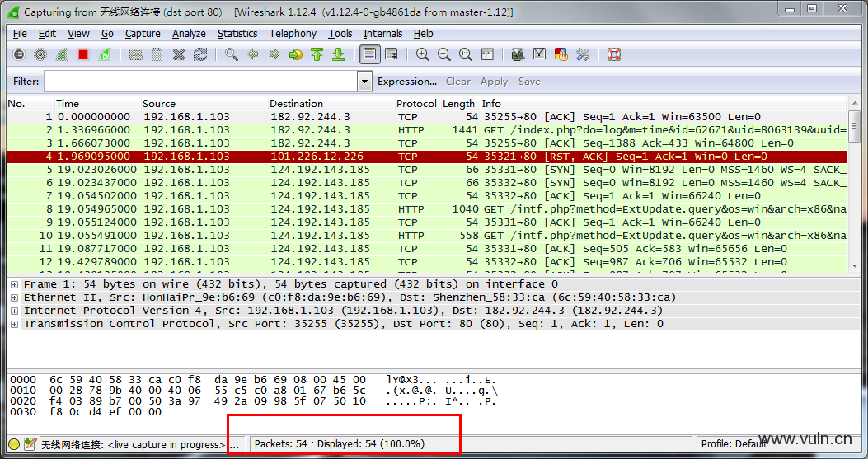The image size is (868, 459).
Task: Edit capture file comments status bar icon
Action: pyautogui.click(x=30, y=443)
